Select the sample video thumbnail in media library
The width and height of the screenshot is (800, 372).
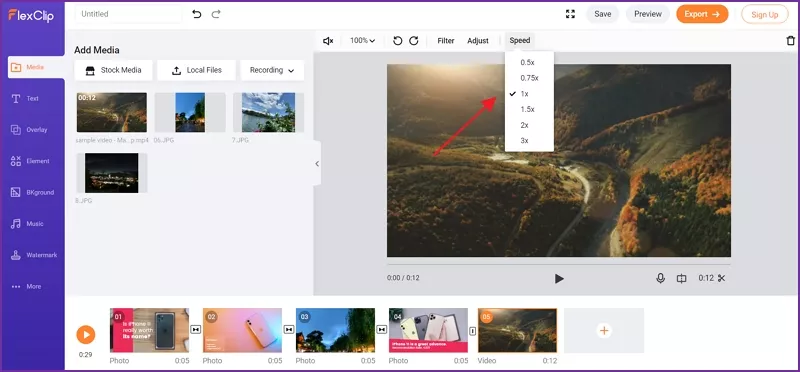pos(112,112)
